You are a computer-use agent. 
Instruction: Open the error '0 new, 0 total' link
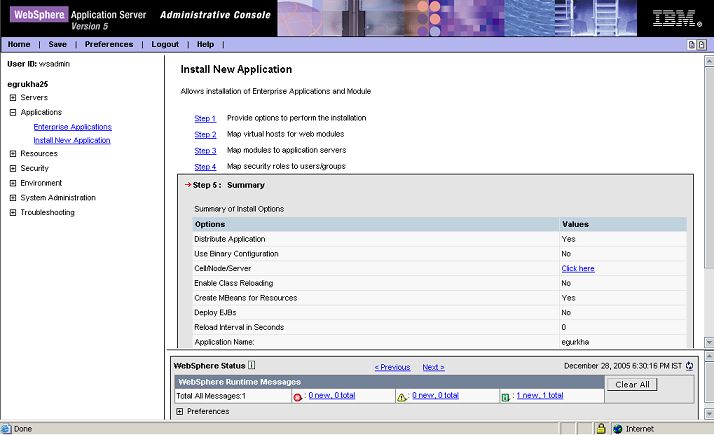point(332,395)
